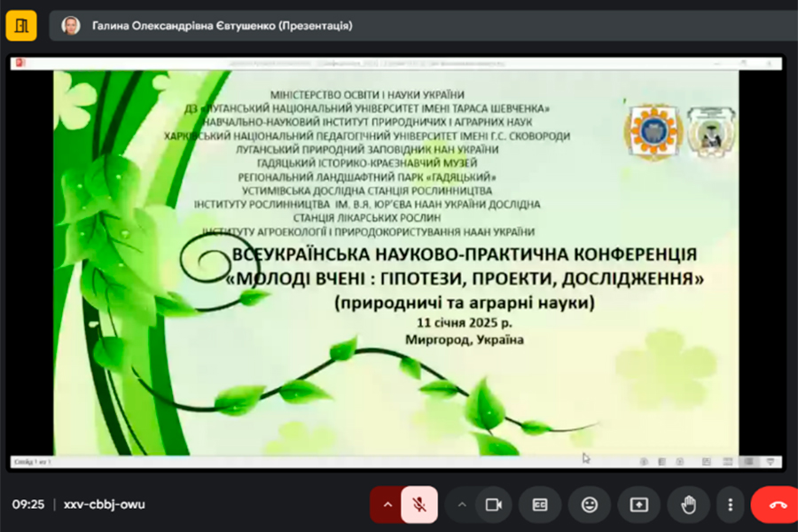Click the conference date text '11 січня 2025 р.'

tap(464, 323)
